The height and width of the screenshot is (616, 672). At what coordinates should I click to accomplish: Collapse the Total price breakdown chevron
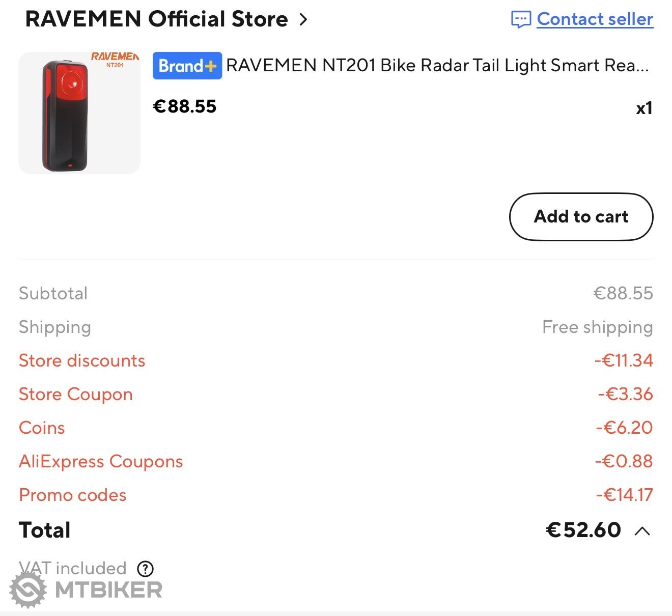[x=642, y=531]
